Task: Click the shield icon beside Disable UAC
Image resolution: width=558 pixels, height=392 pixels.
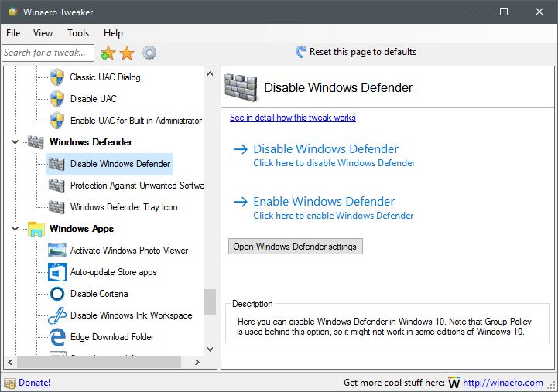Action: pos(57,99)
